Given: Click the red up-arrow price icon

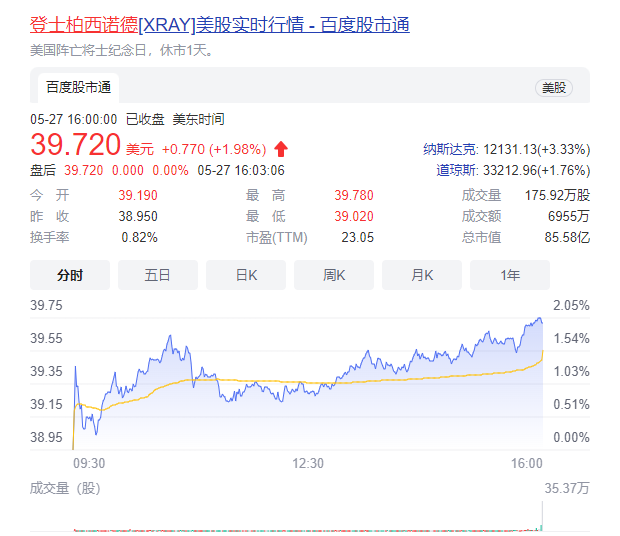Looking at the screenshot, I should click(x=281, y=149).
